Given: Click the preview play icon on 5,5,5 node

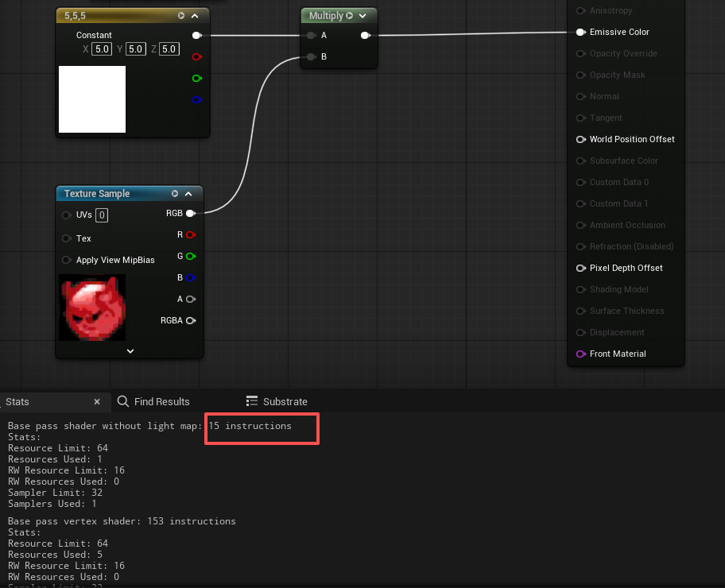Looking at the screenshot, I should 181,16.
